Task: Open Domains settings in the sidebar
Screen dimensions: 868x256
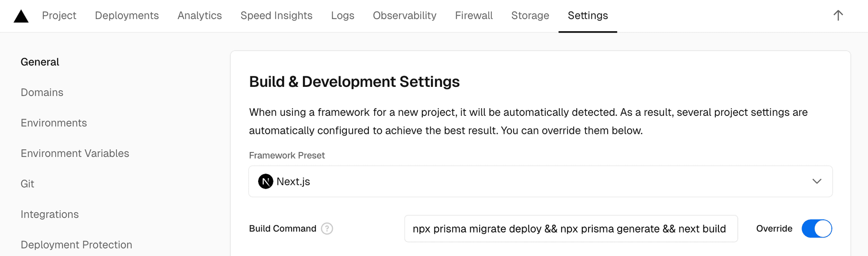Action: [42, 92]
